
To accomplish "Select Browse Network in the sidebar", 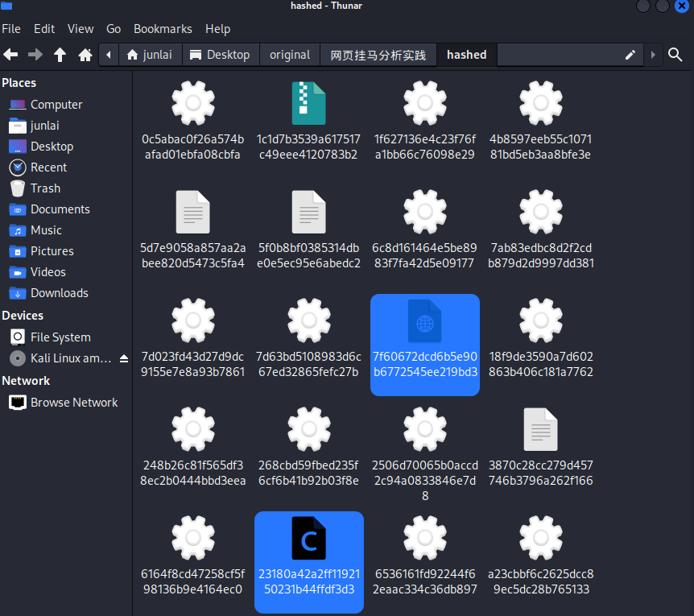I will tap(74, 403).
